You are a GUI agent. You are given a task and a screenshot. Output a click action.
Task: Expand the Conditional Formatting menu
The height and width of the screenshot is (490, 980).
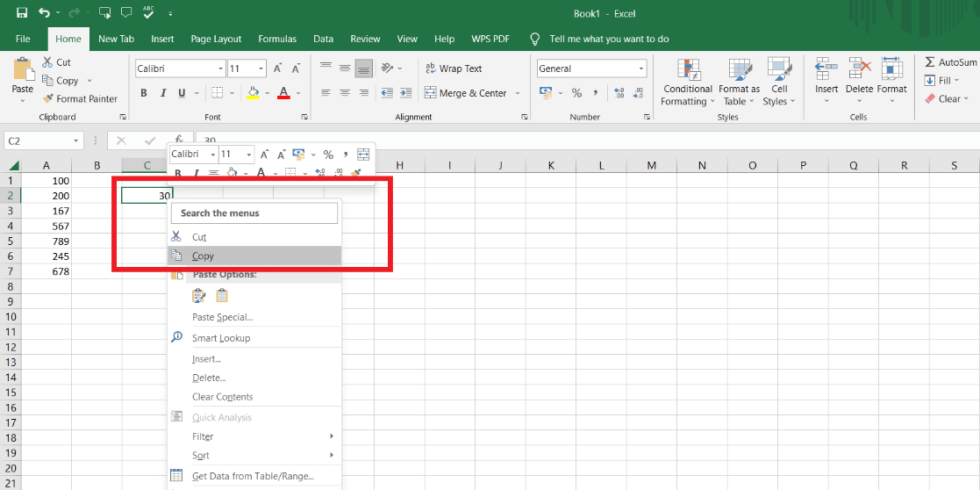click(688, 83)
